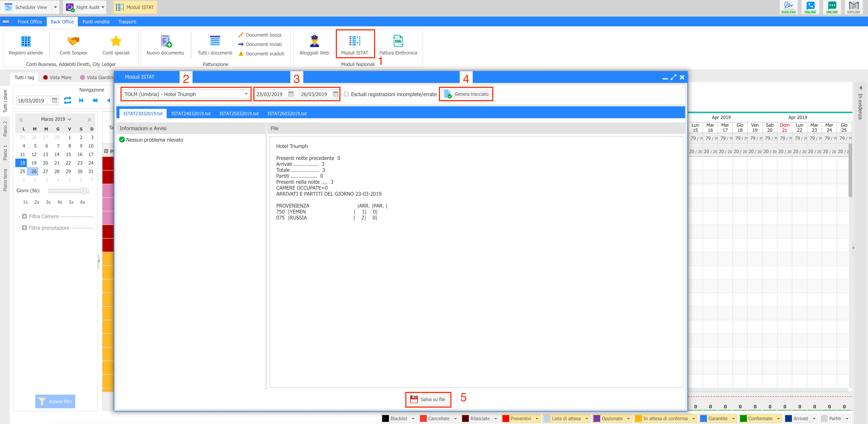868x424 pixels.
Task: Open Arrivati legend dropdown arrow
Action: click(x=814, y=419)
